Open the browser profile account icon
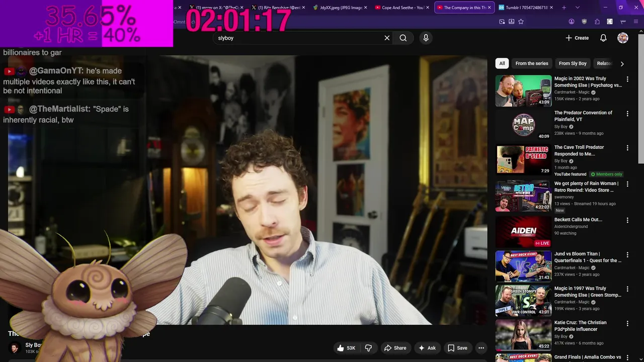The image size is (644, 362). click(572, 22)
